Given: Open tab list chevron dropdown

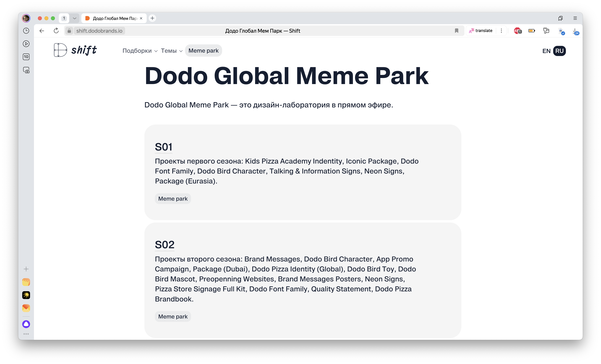Looking at the screenshot, I should [x=74, y=18].
